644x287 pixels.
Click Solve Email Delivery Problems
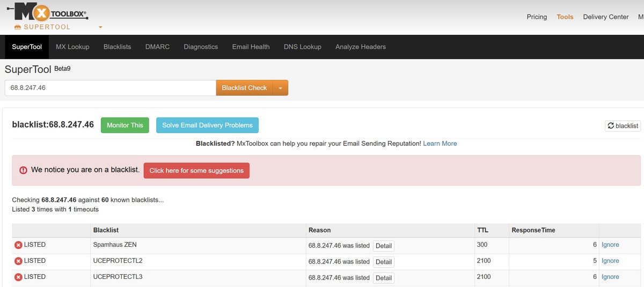pyautogui.click(x=207, y=125)
